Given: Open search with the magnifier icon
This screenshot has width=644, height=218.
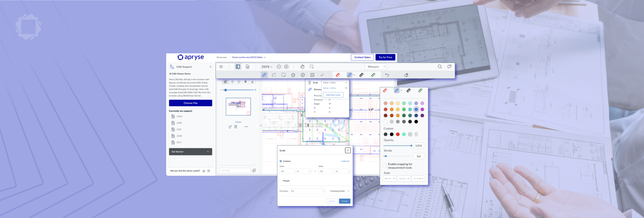Looking at the screenshot, I should click(x=440, y=66).
